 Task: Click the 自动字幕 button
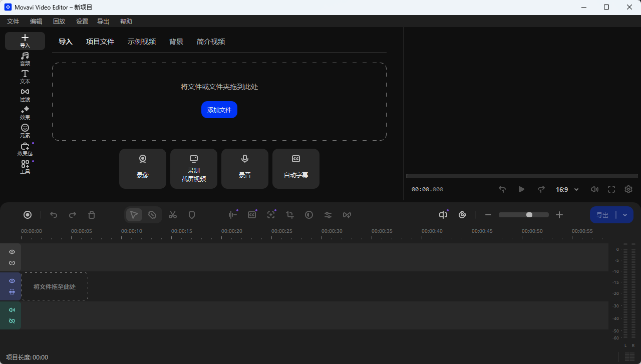296,169
